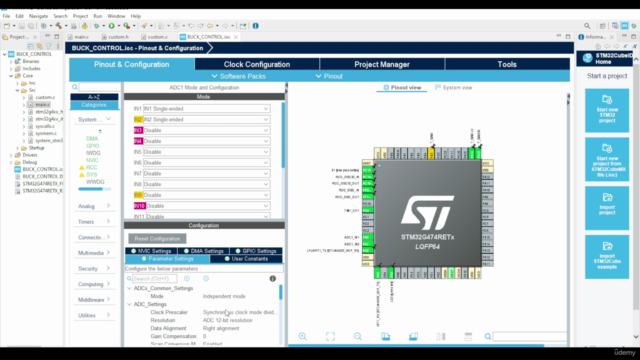Collapse the ADCs_Common_Settings group
640x360 pixels.
(129, 288)
